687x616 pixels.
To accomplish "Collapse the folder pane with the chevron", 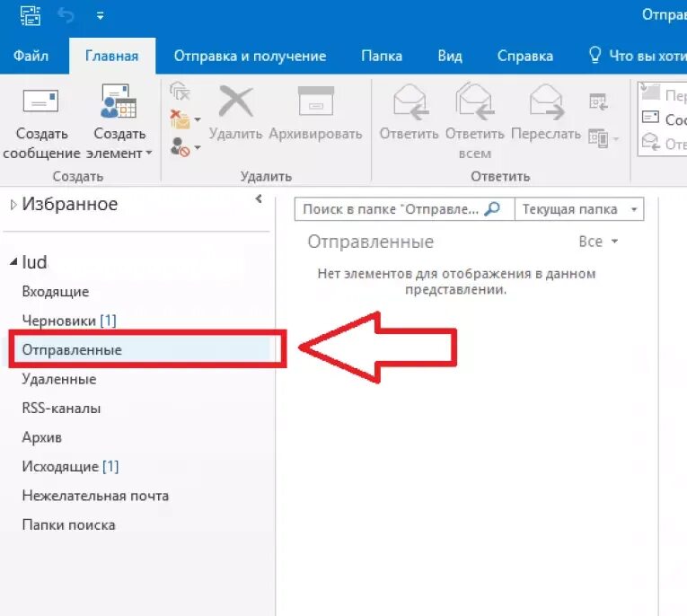I will [259, 199].
